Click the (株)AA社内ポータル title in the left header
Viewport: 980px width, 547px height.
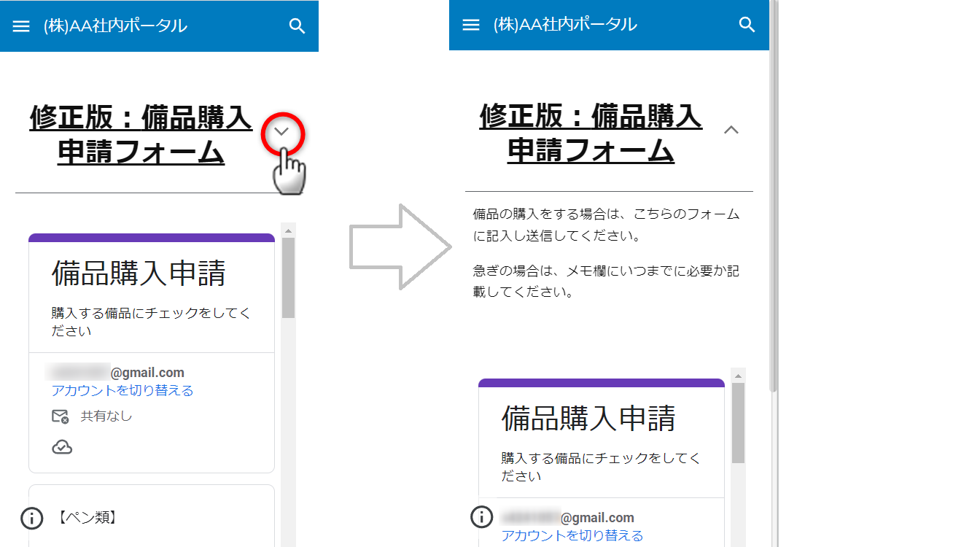click(x=115, y=26)
